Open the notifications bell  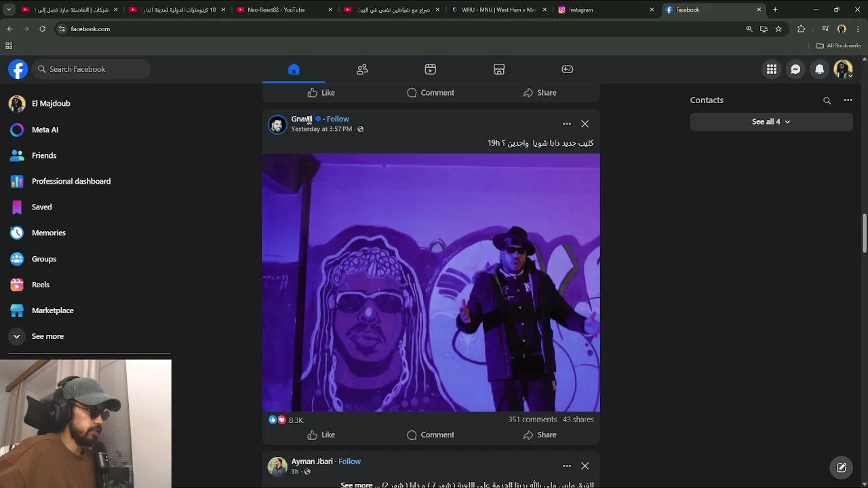click(x=819, y=69)
